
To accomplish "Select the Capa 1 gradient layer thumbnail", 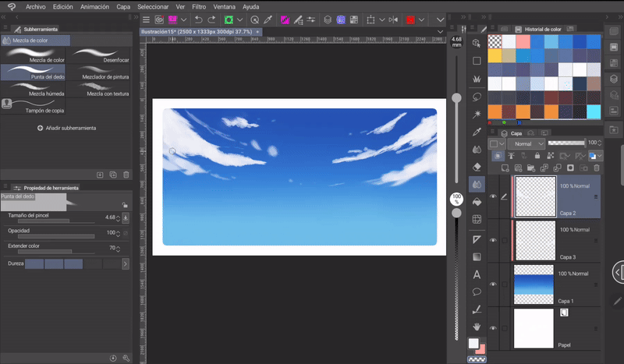I will coord(534,284).
